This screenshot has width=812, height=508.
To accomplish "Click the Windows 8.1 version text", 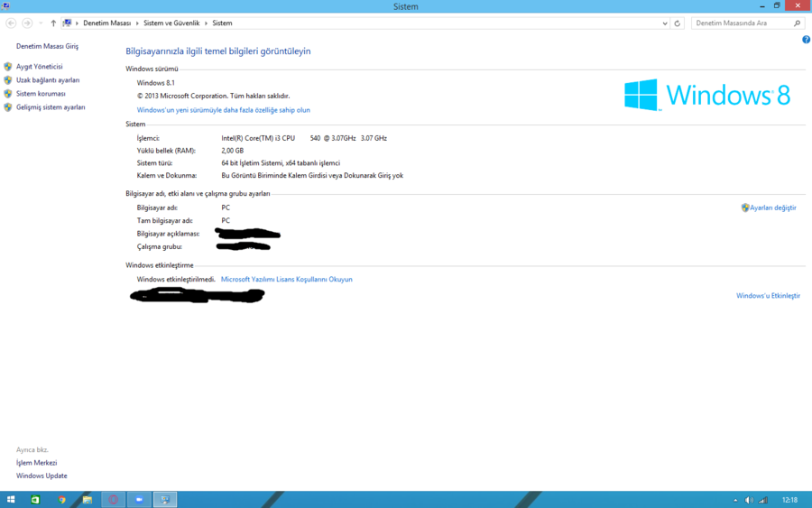I will pos(156,82).
